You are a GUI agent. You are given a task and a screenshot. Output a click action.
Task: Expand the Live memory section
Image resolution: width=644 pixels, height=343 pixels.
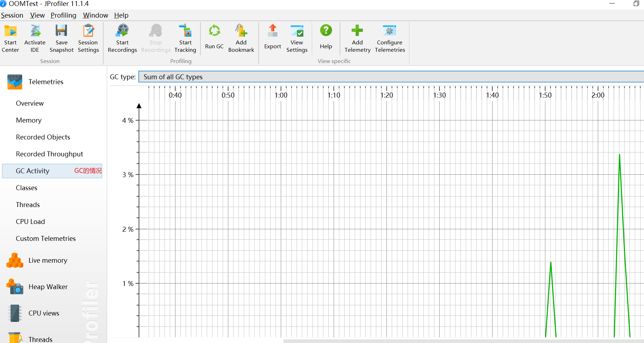[48, 260]
